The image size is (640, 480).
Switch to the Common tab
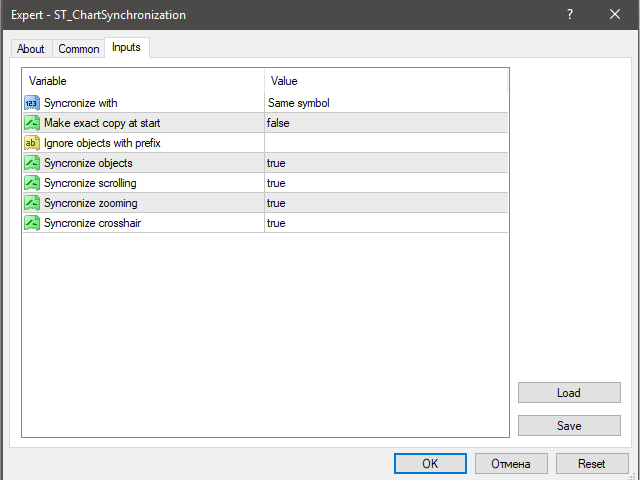[79, 49]
